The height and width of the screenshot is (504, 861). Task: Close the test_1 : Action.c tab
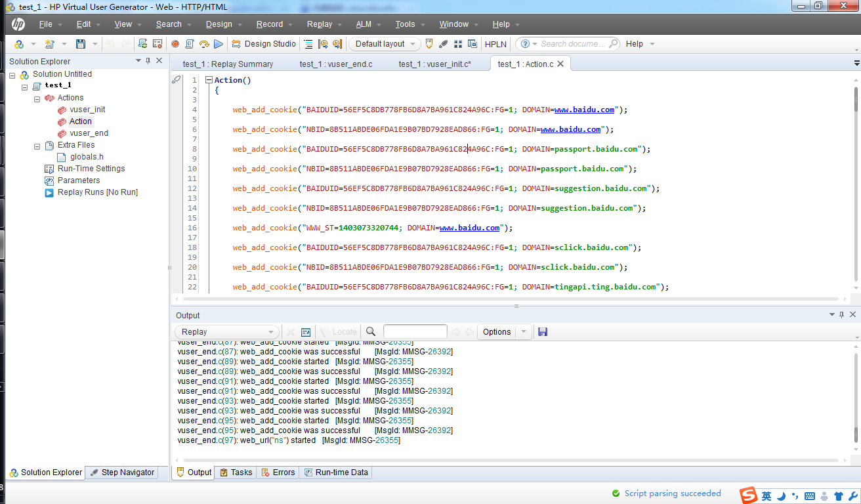[560, 64]
